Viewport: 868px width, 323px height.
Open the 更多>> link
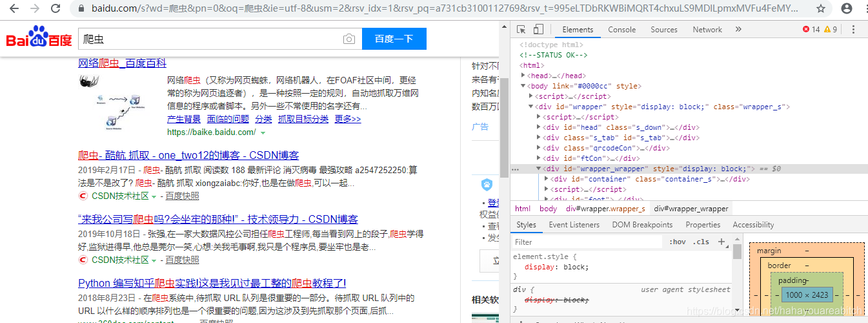(347, 120)
